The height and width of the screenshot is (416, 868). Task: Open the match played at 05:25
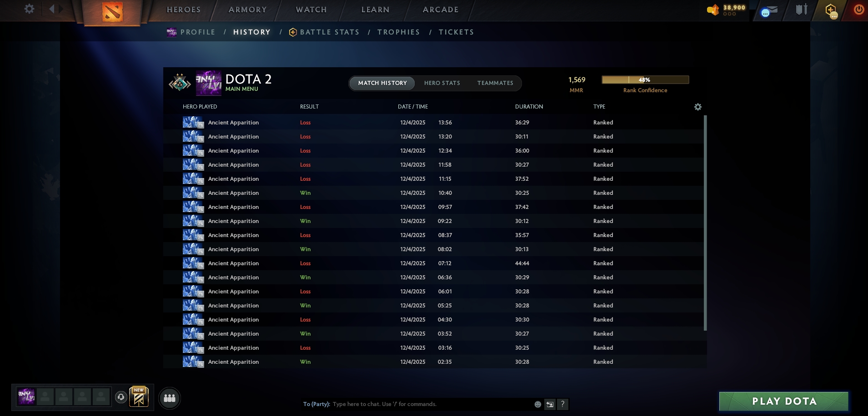433,306
